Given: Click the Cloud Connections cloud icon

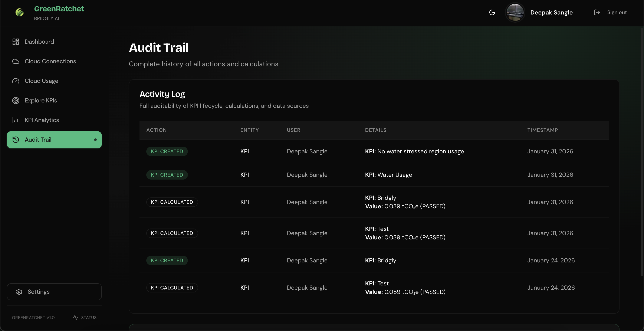Looking at the screenshot, I should pyautogui.click(x=16, y=61).
